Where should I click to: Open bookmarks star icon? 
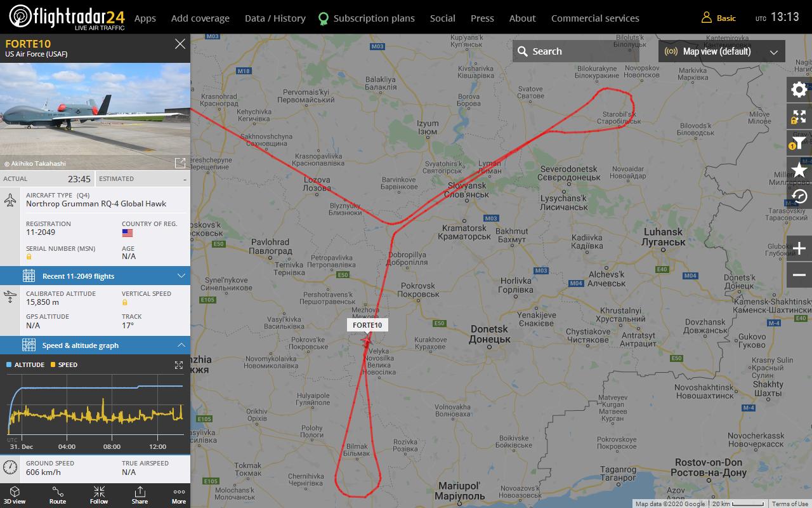coord(799,170)
